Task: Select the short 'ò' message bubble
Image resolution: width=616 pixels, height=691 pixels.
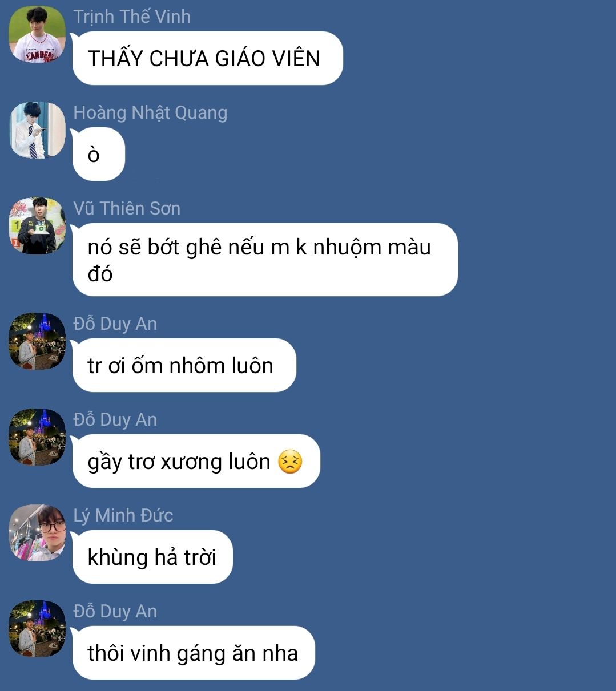Action: tap(99, 154)
